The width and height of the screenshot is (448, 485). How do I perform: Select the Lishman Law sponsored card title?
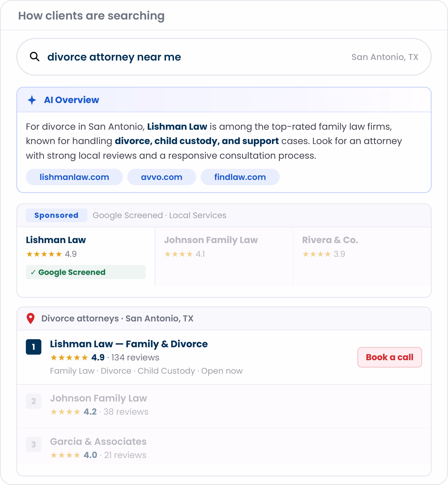coord(56,240)
